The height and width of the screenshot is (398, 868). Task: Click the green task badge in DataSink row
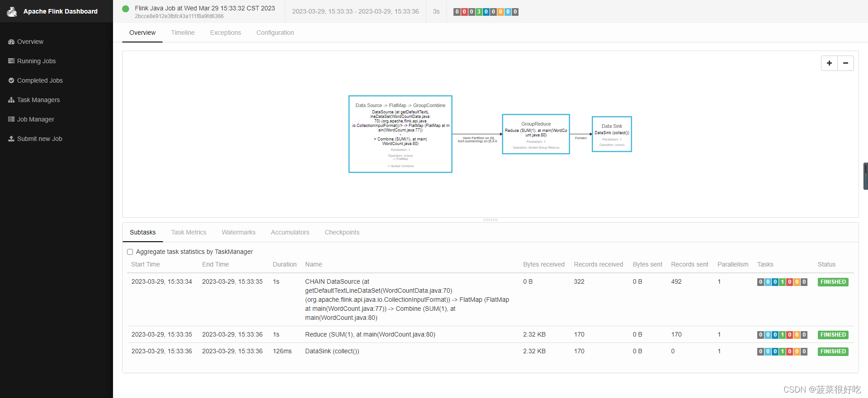tap(782, 351)
